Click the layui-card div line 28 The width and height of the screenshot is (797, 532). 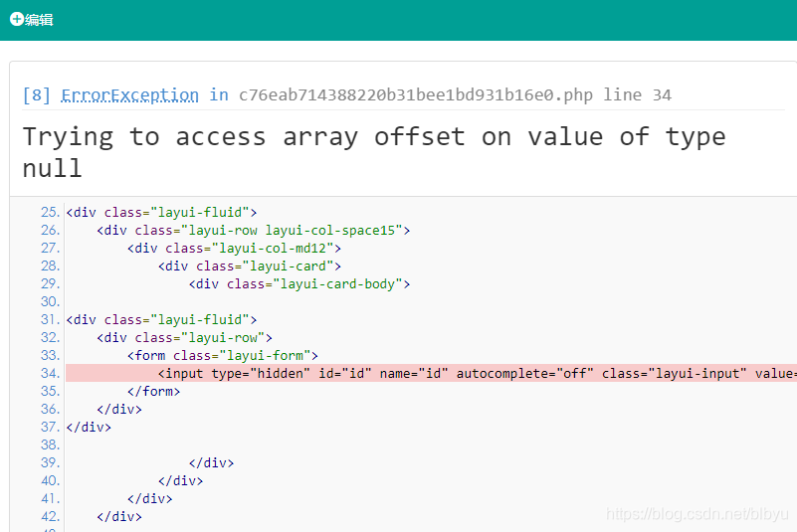[x=249, y=266]
